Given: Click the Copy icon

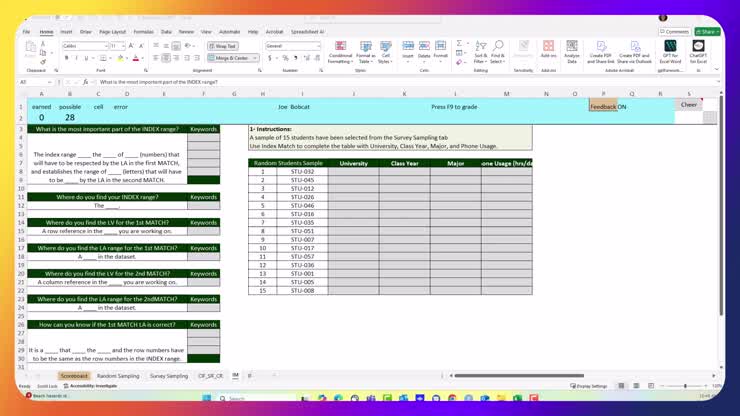Looking at the screenshot, I should (43, 53).
